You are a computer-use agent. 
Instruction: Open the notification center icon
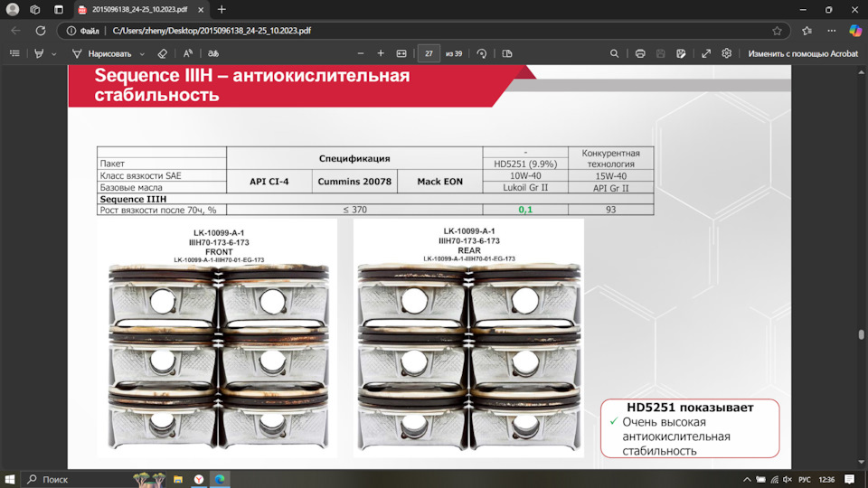850,480
